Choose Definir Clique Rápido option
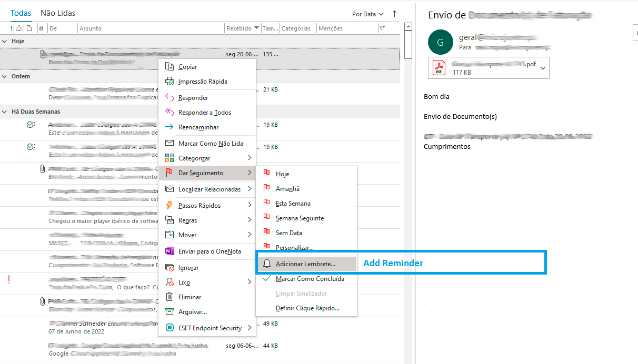Screen dimensions: 638x364 [x=307, y=308]
